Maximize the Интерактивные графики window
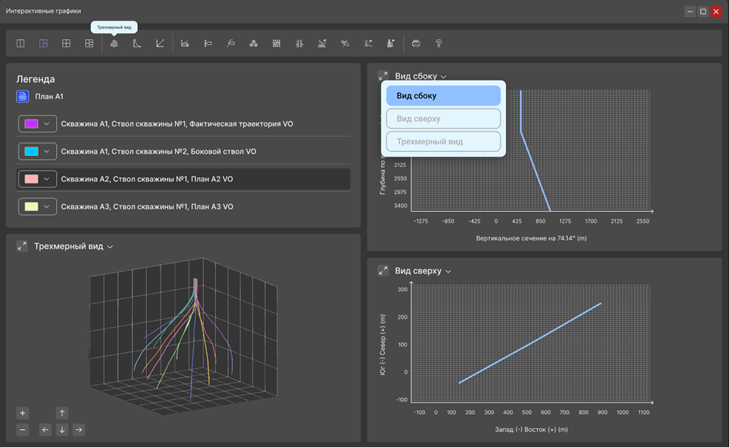Viewport: 729px width, 447px height. point(703,11)
